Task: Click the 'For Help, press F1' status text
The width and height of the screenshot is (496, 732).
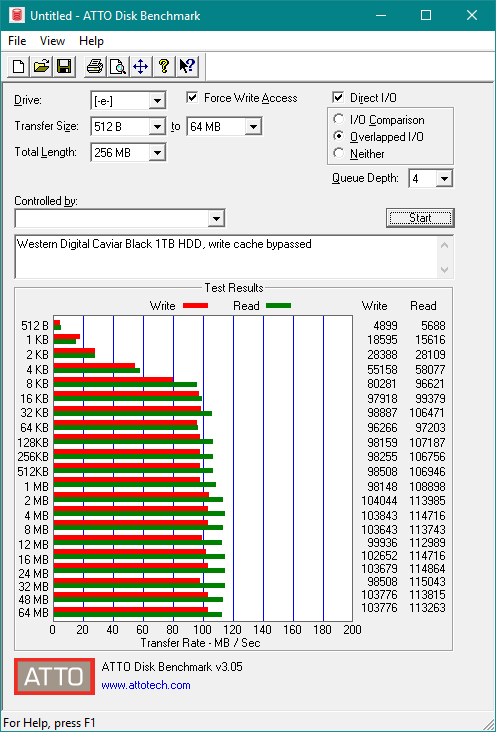Action: coord(50,723)
